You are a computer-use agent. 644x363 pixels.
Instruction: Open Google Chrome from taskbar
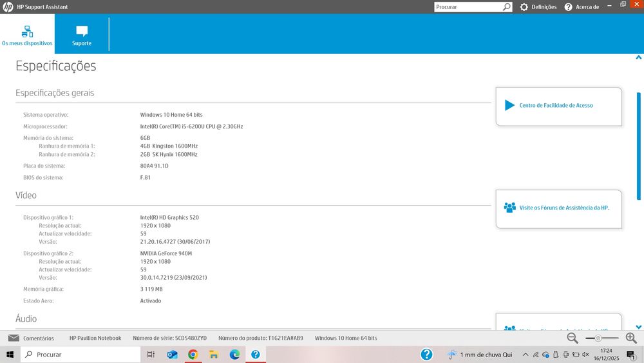click(193, 355)
